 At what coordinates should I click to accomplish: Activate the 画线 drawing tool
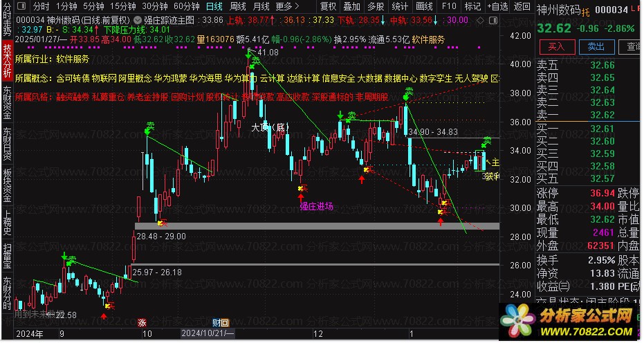[x=424, y=6]
